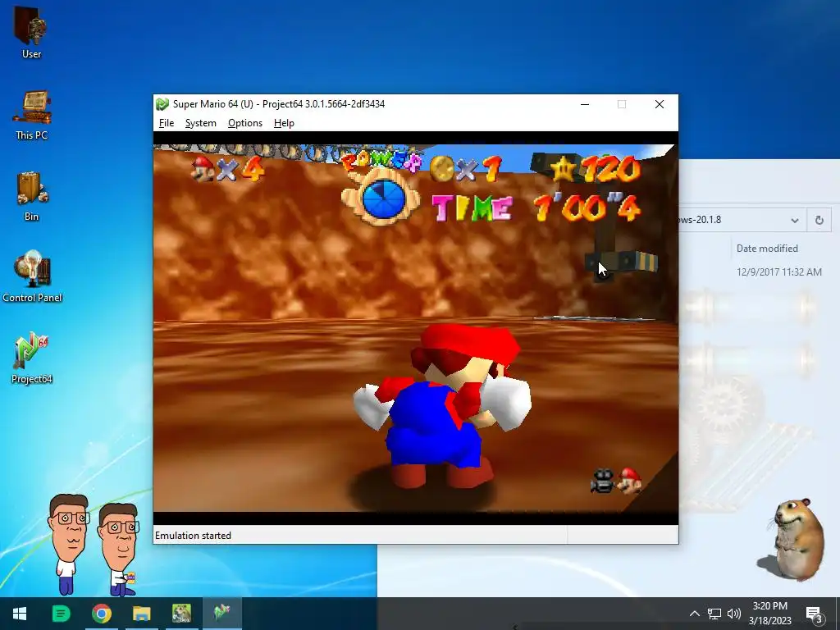The width and height of the screenshot is (840, 630).
Task: Open the notification center icon
Action: coord(815,614)
